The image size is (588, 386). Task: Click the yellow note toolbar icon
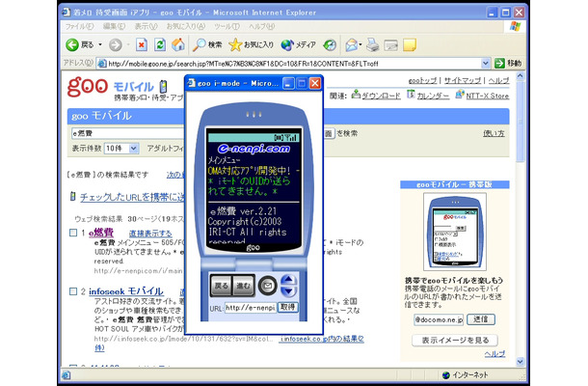410,45
